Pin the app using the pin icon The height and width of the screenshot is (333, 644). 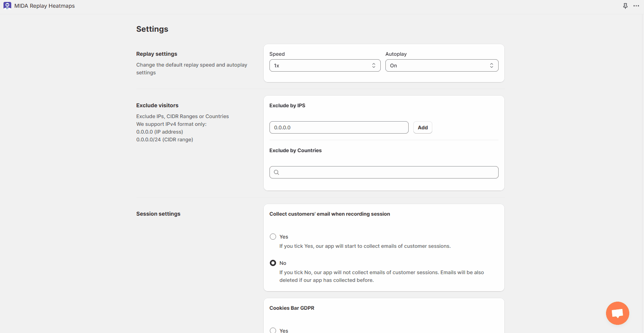pos(625,6)
